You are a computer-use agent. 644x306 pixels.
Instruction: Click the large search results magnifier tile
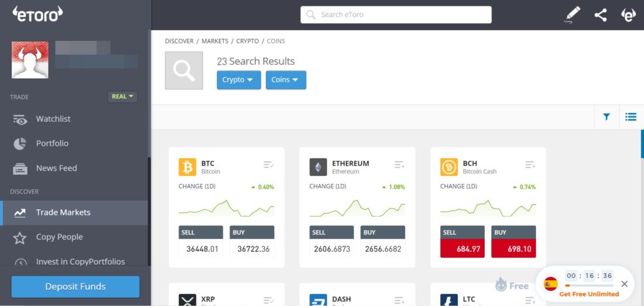pos(184,70)
